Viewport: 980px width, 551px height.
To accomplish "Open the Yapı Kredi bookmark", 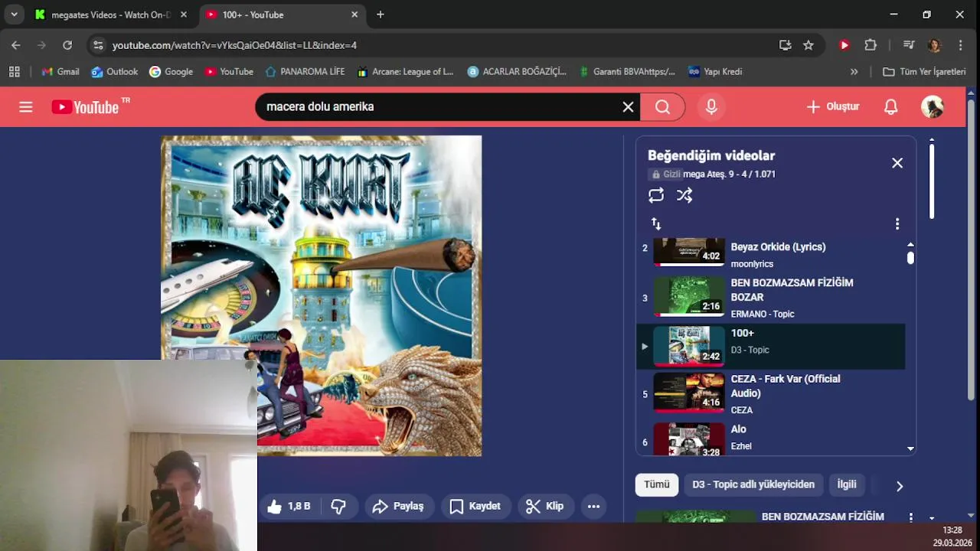I will [715, 71].
